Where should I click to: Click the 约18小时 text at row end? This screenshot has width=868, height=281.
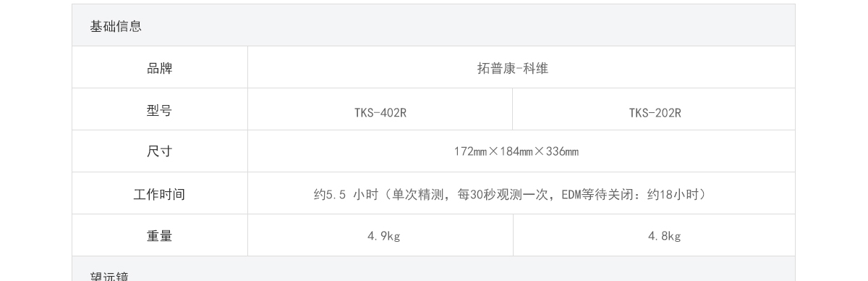click(672, 194)
